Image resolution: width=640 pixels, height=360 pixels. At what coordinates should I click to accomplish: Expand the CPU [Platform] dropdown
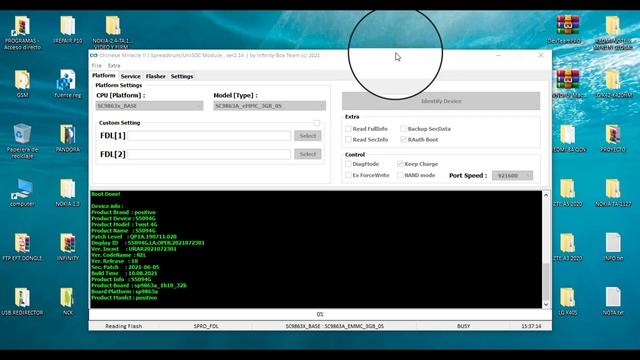pos(149,106)
